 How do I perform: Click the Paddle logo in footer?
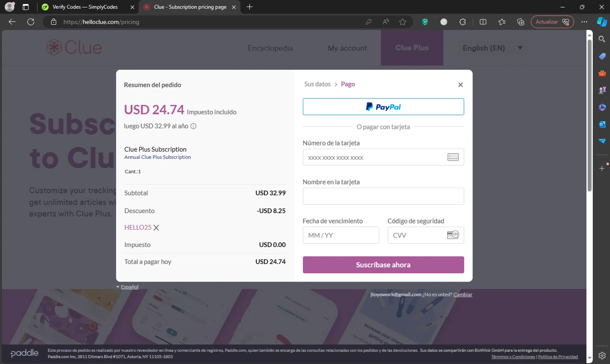point(24,353)
